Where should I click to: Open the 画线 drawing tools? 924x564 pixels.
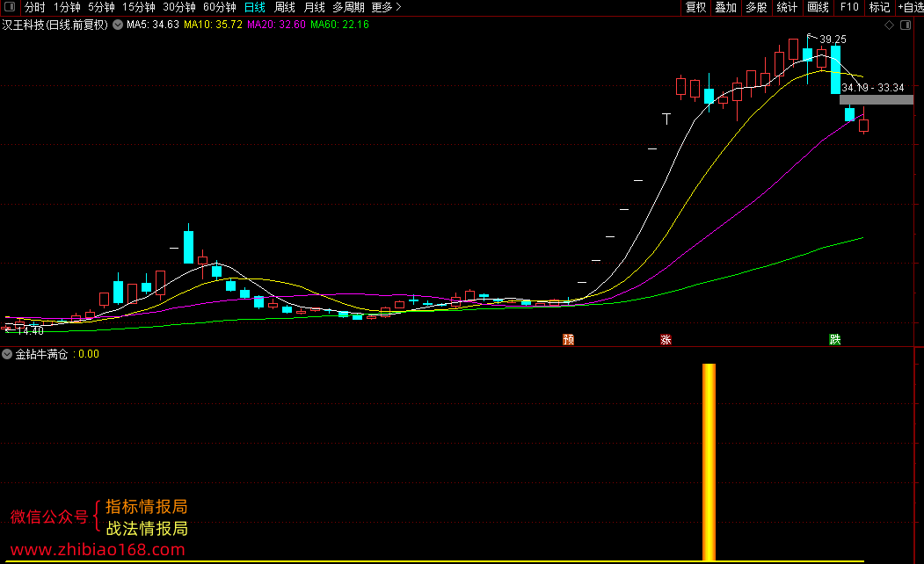point(818,7)
